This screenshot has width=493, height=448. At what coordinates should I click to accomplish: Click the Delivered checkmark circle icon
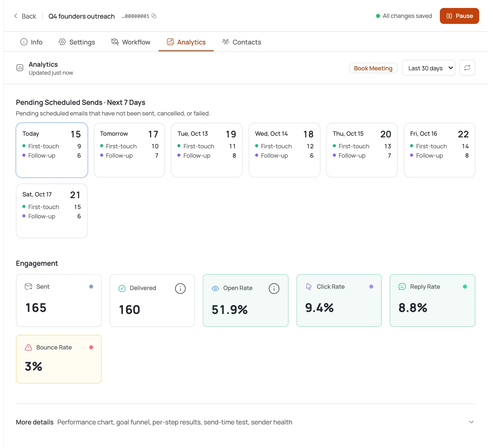[x=122, y=288]
